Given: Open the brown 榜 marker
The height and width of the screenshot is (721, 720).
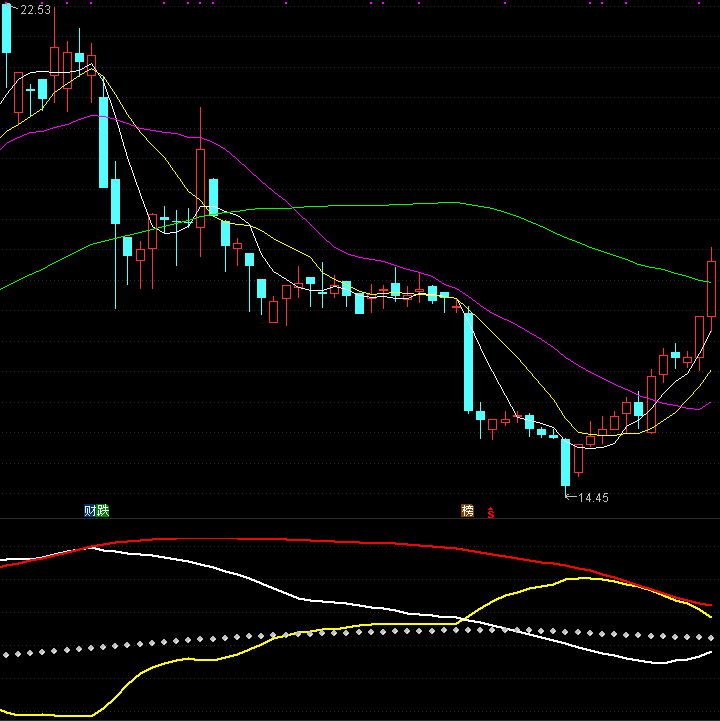Looking at the screenshot, I should [468, 510].
